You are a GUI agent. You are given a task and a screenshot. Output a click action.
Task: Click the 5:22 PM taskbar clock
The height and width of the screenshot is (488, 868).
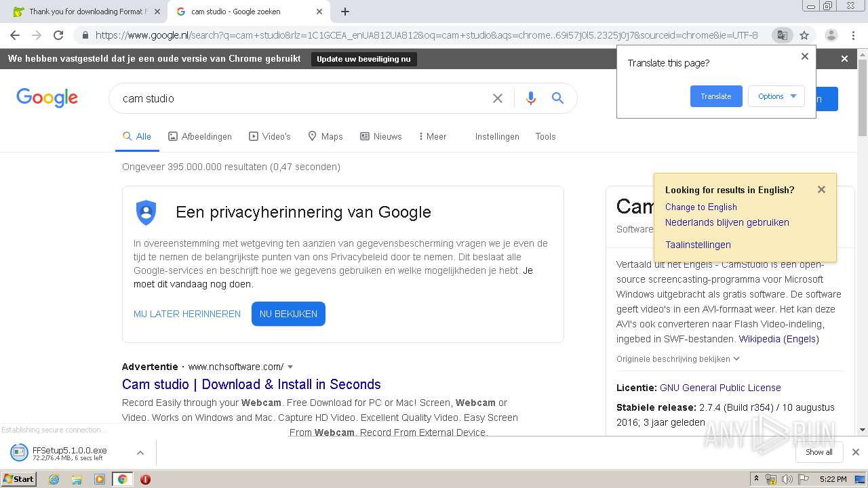(833, 479)
